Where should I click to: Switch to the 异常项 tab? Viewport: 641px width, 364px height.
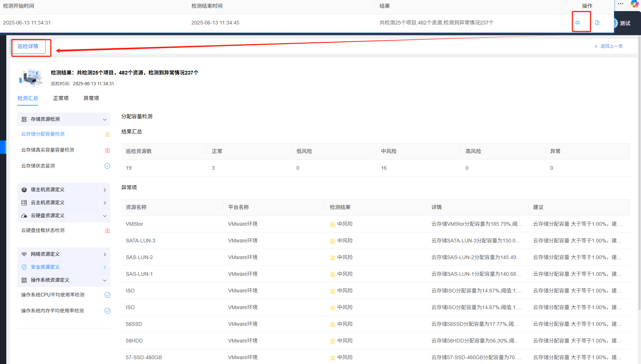pos(91,98)
